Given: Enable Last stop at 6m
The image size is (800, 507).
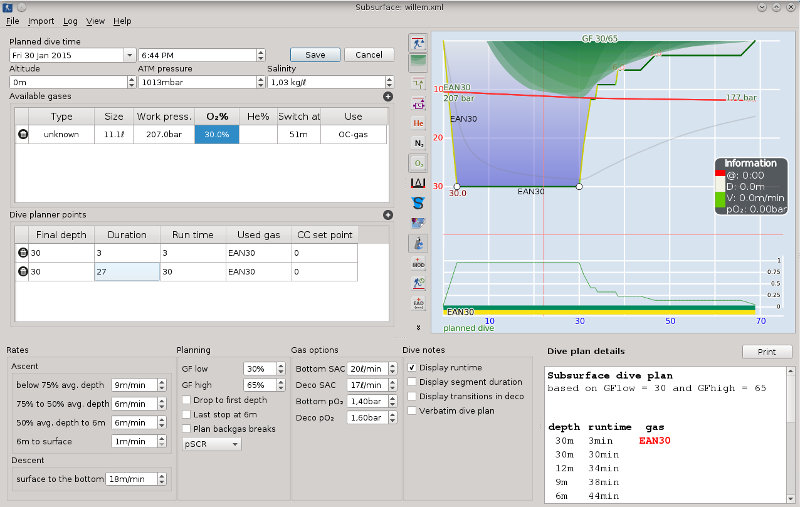Looking at the screenshot, I should 187,415.
